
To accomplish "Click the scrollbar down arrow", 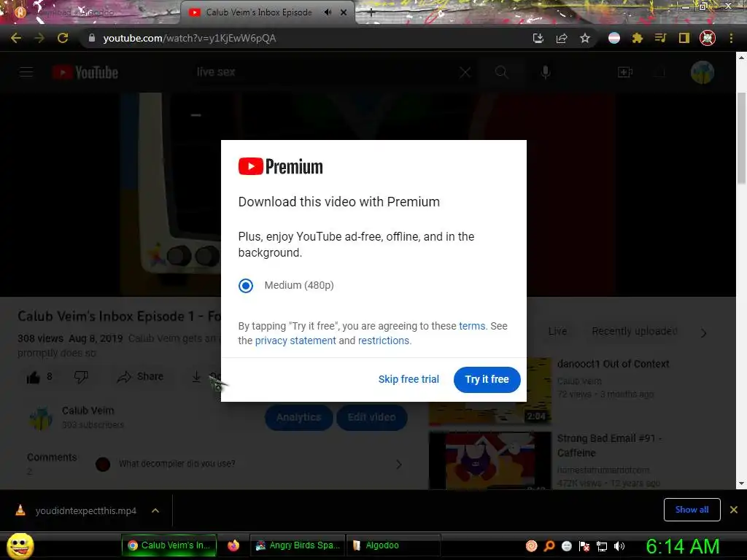I will click(x=741, y=484).
